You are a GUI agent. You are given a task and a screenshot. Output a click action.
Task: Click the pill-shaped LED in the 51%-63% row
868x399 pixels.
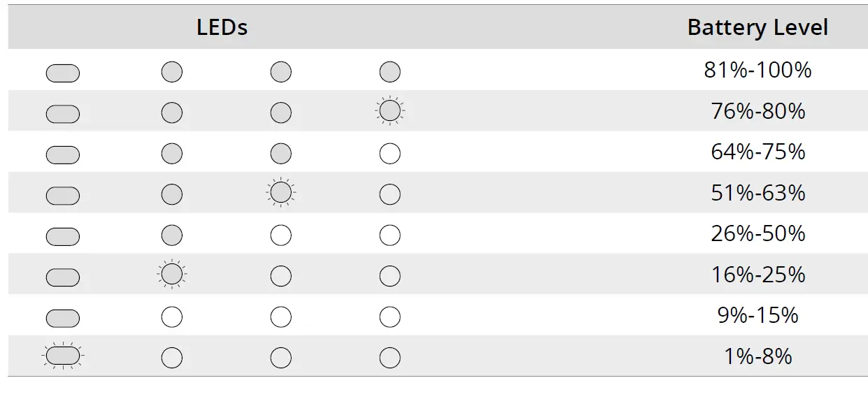tap(63, 196)
